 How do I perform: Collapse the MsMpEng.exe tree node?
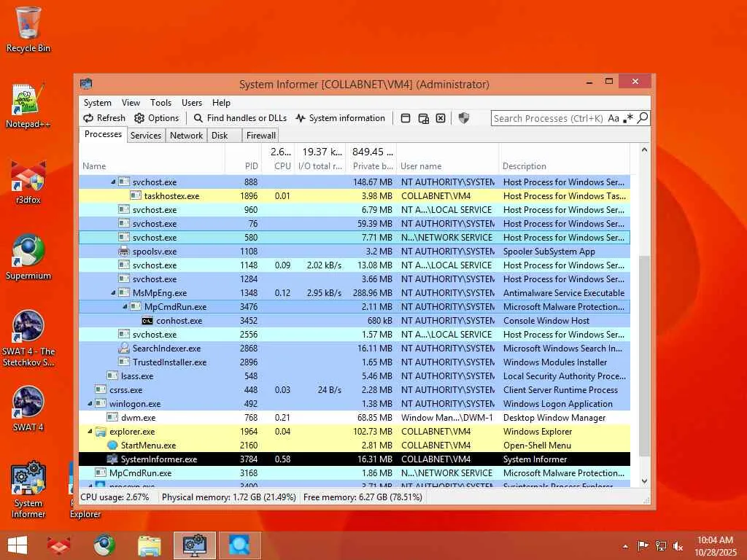coord(113,293)
